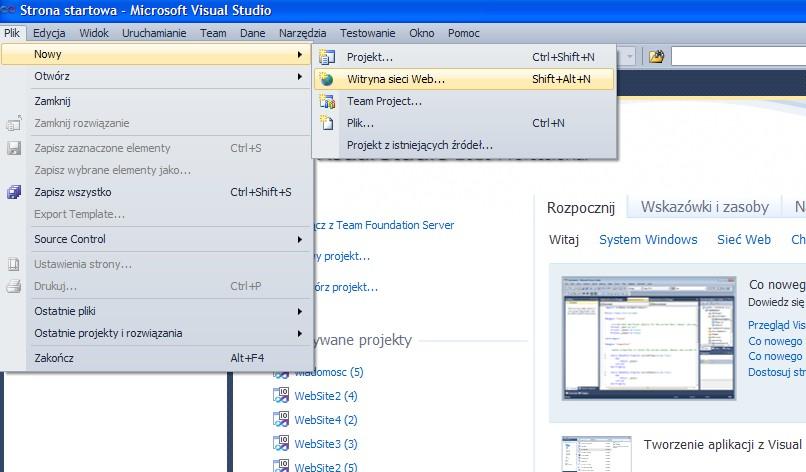The image size is (806, 472).
Task: Open the Dane menu
Action: (252, 33)
